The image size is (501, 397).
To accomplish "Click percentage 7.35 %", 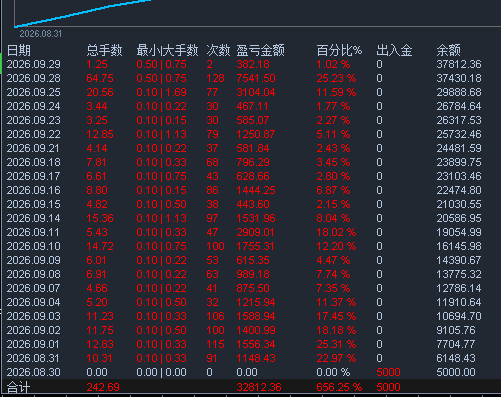I will (x=333, y=288).
